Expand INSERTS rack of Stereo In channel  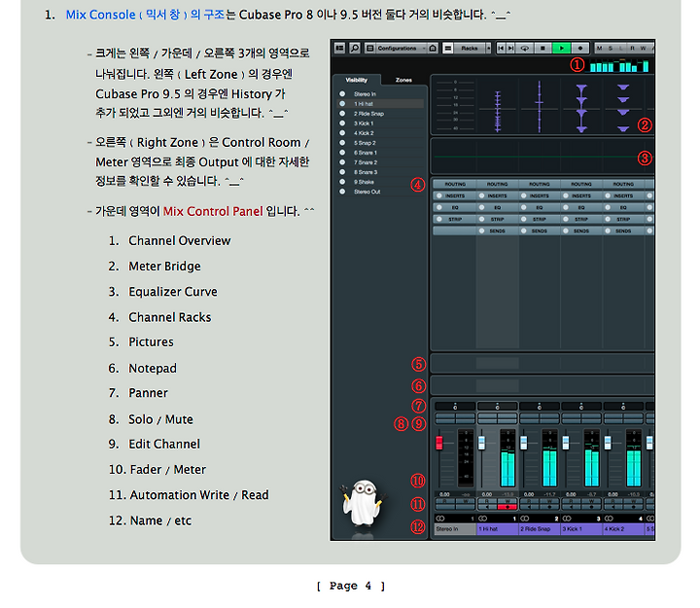coord(455,196)
